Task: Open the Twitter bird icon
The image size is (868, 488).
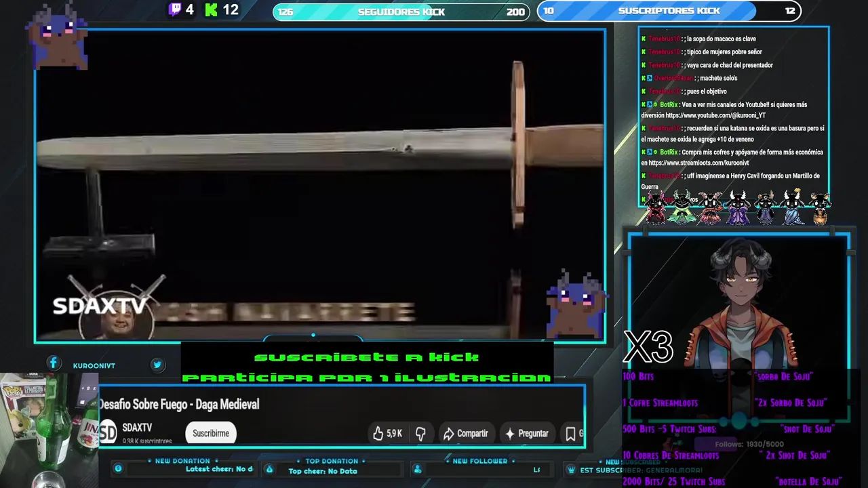Action: tap(157, 365)
